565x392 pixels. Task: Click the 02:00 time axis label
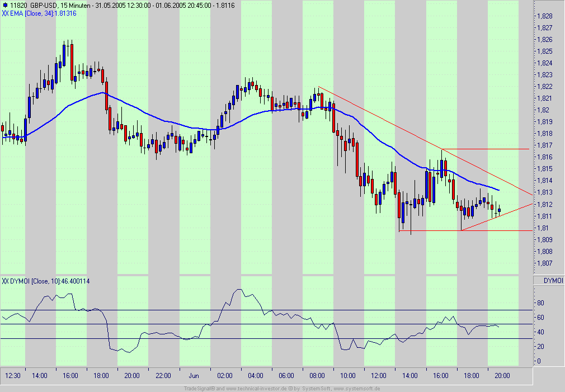pyautogui.click(x=225, y=376)
